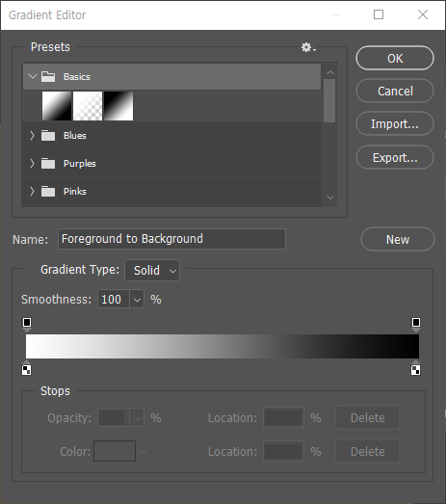The height and width of the screenshot is (504, 446).
Task: Expand the Blues preset group
Action: [x=32, y=135]
